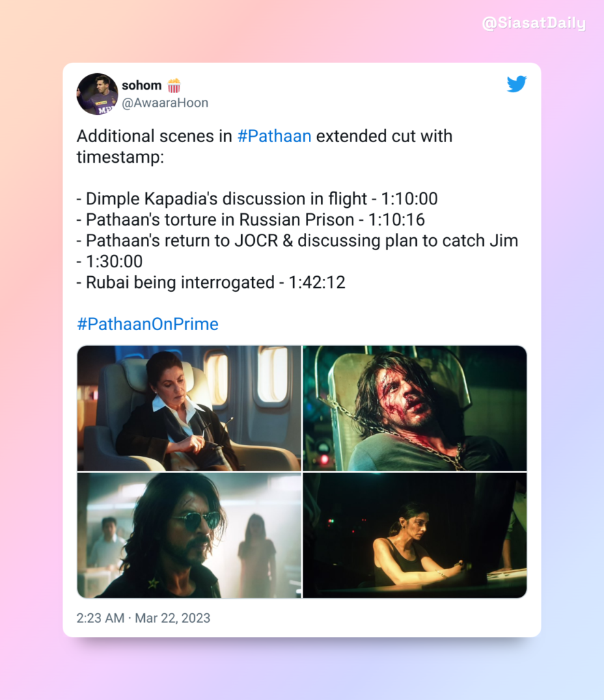This screenshot has width=604, height=700.
Task: View the woman interrogation scene thumbnail
Action: click(415, 535)
